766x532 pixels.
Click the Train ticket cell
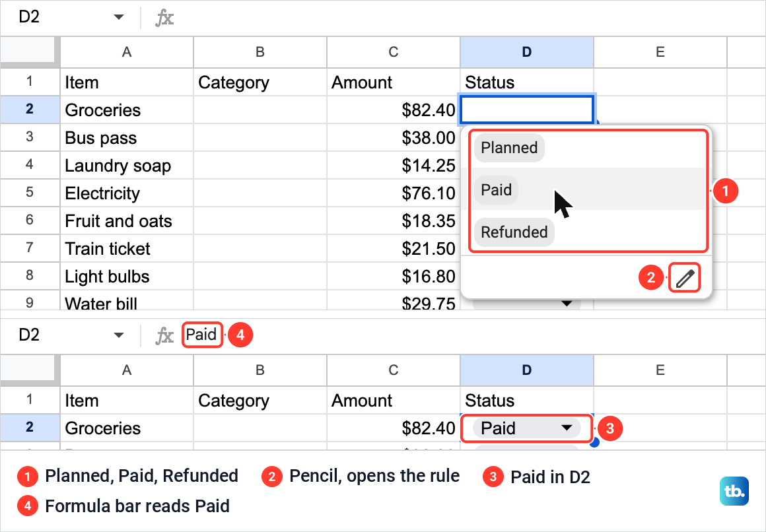[x=127, y=248]
